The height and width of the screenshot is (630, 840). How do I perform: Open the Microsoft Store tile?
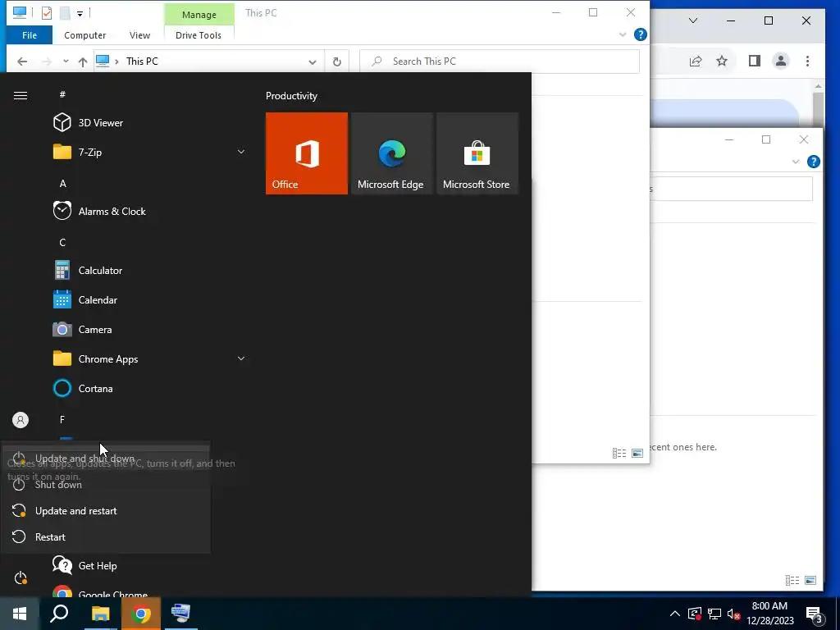pos(477,153)
